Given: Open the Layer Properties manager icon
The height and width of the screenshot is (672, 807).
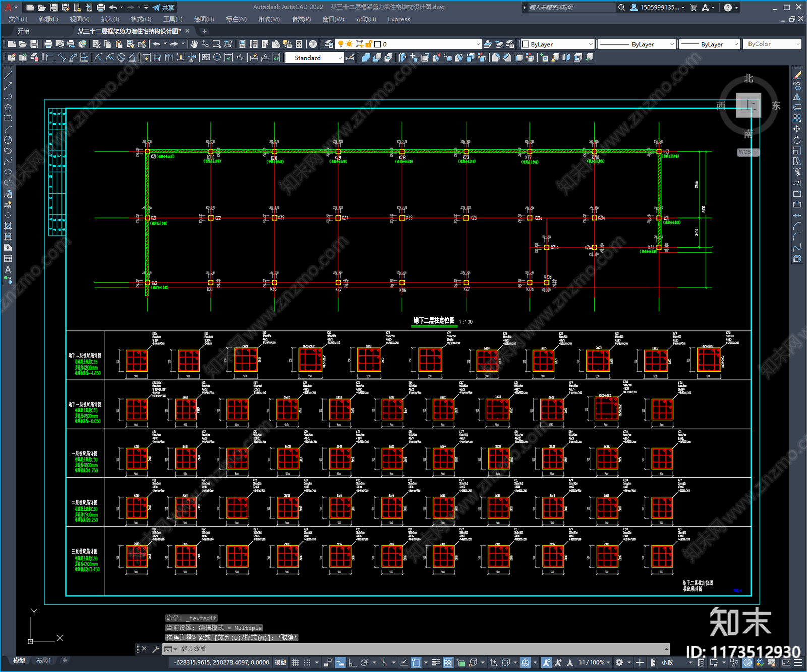Looking at the screenshot, I should click(x=329, y=44).
